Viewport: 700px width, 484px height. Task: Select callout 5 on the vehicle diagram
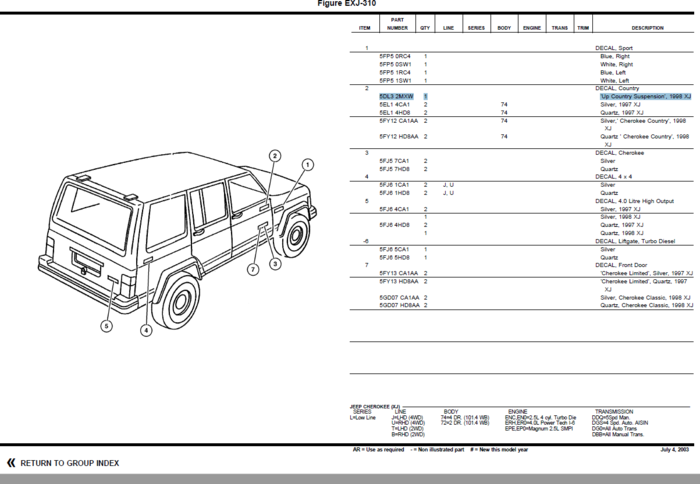click(106, 326)
